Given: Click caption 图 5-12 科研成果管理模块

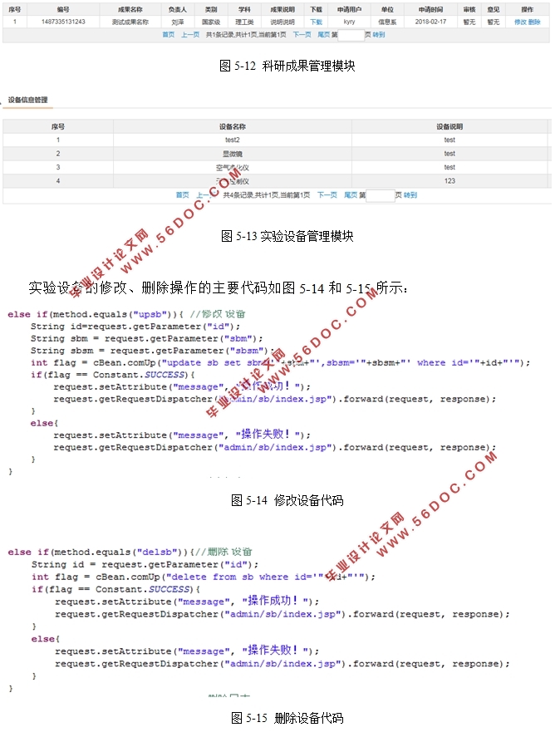Looking at the screenshot, I should (x=287, y=66).
